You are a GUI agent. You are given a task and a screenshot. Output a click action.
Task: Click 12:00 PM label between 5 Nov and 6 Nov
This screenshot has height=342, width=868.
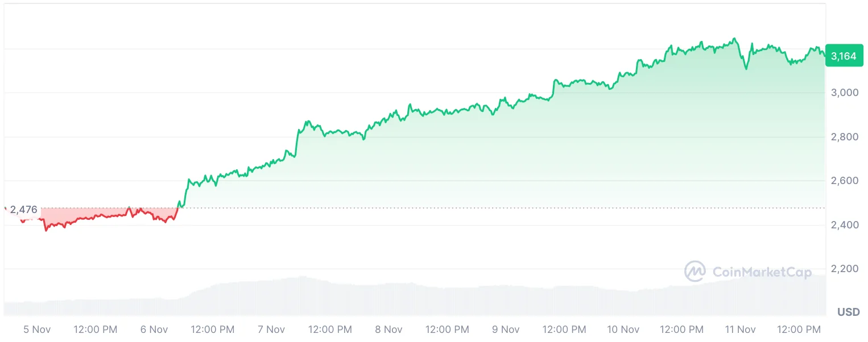[96, 330]
